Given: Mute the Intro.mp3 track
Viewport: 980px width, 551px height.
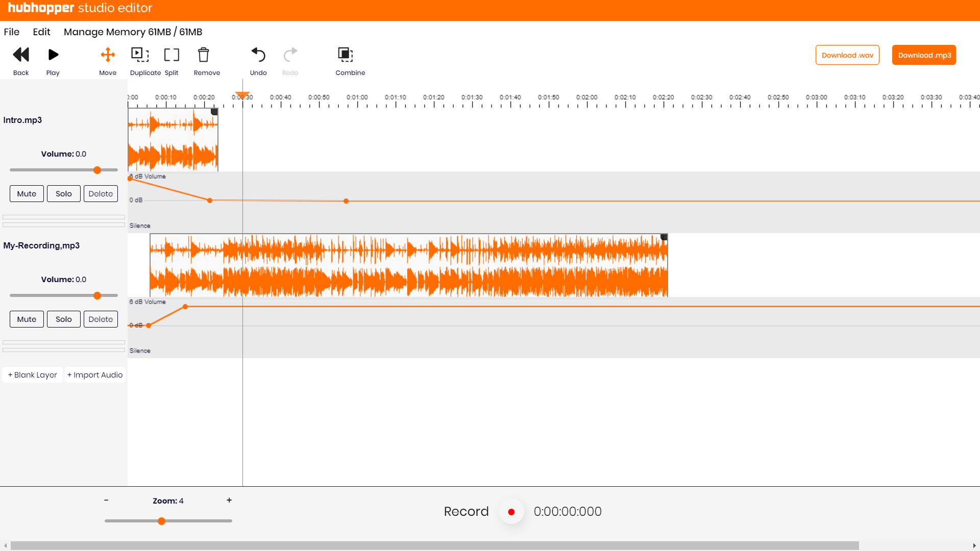Looking at the screenshot, I should pyautogui.click(x=27, y=193).
